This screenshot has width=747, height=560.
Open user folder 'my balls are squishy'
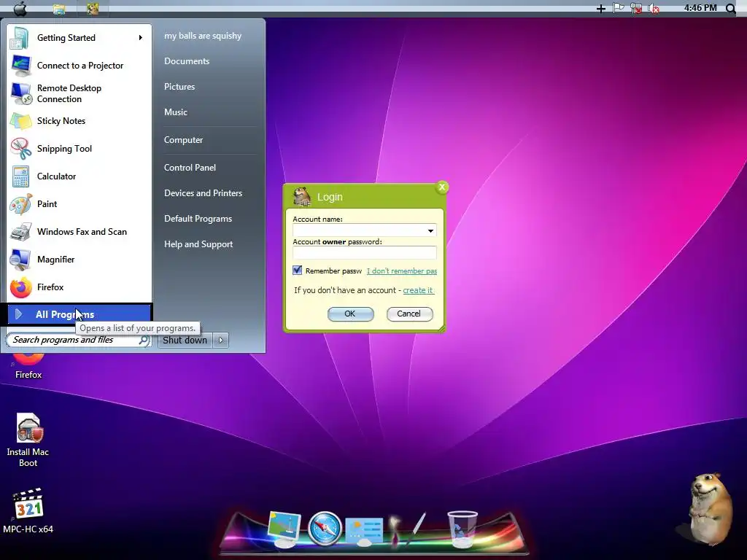(x=203, y=36)
